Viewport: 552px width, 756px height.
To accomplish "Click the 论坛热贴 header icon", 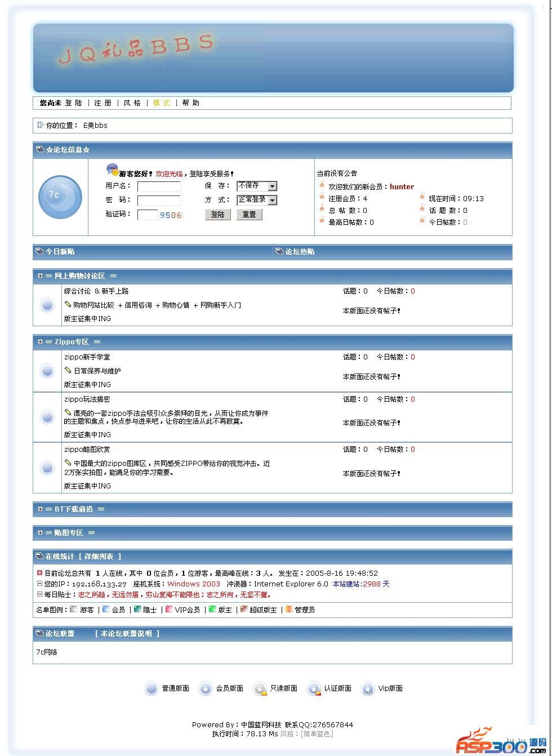I will click(x=279, y=251).
